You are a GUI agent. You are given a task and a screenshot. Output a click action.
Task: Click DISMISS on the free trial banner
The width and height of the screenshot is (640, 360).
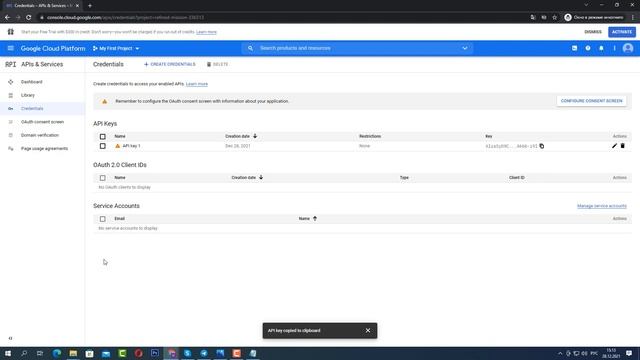[x=593, y=32]
